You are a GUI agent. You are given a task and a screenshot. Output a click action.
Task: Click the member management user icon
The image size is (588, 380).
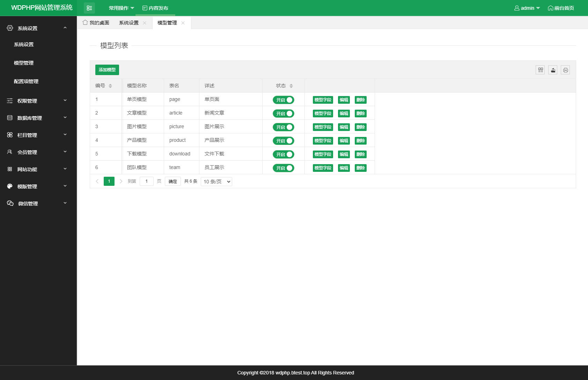coord(10,152)
